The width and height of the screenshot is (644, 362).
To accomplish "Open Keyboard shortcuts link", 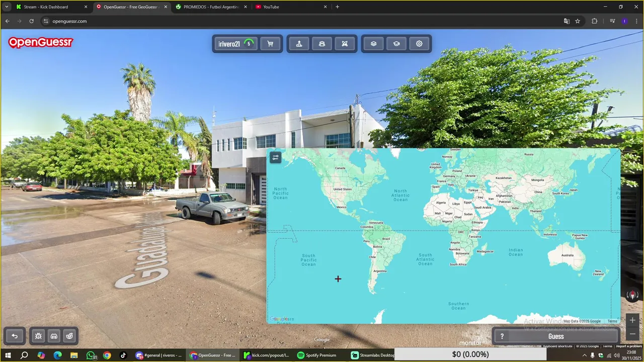I will coord(557,346).
